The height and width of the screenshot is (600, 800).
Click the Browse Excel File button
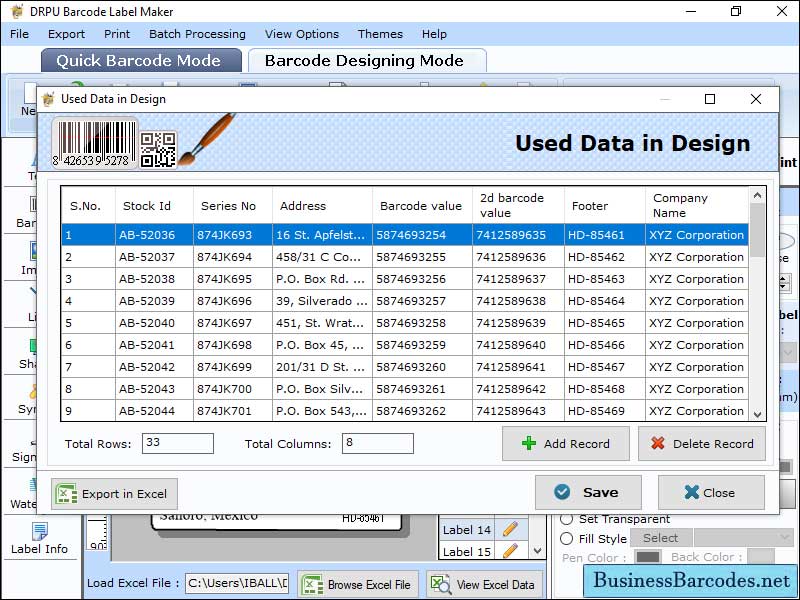[357, 584]
